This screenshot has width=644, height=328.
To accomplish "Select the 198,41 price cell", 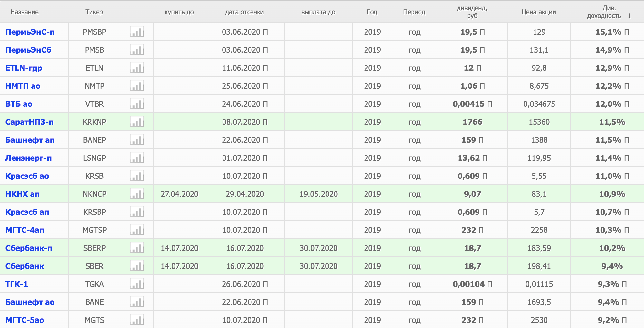I will pos(539,266).
